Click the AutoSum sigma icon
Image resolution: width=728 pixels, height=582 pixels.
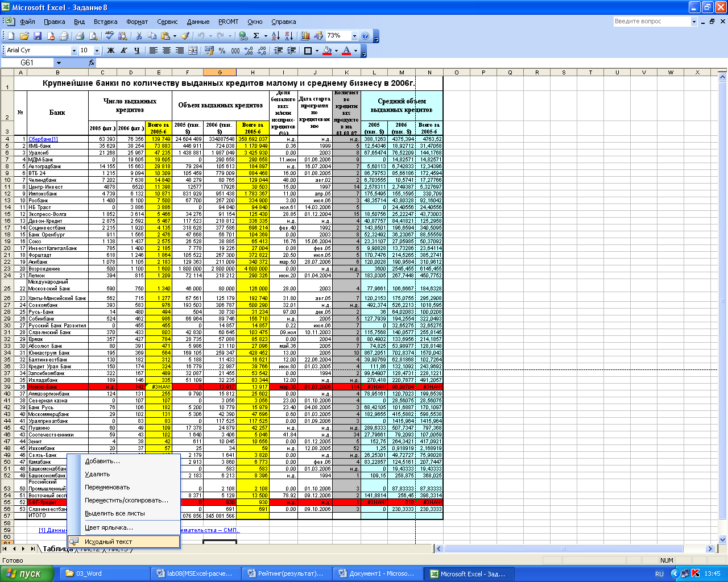257,36
